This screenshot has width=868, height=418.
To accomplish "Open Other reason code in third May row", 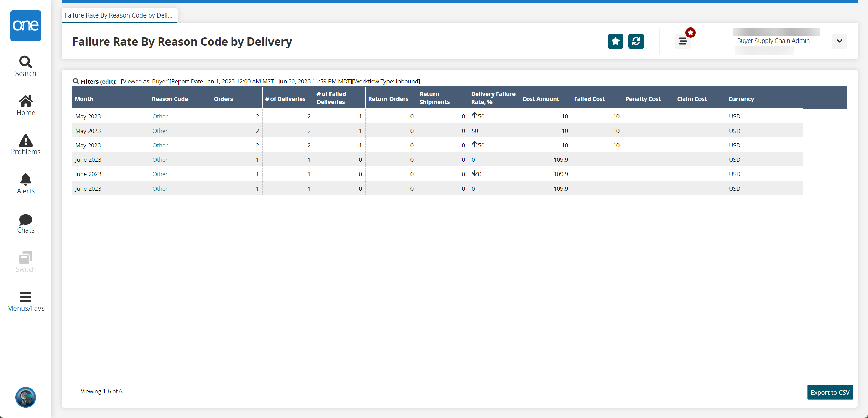I will 160,145.
